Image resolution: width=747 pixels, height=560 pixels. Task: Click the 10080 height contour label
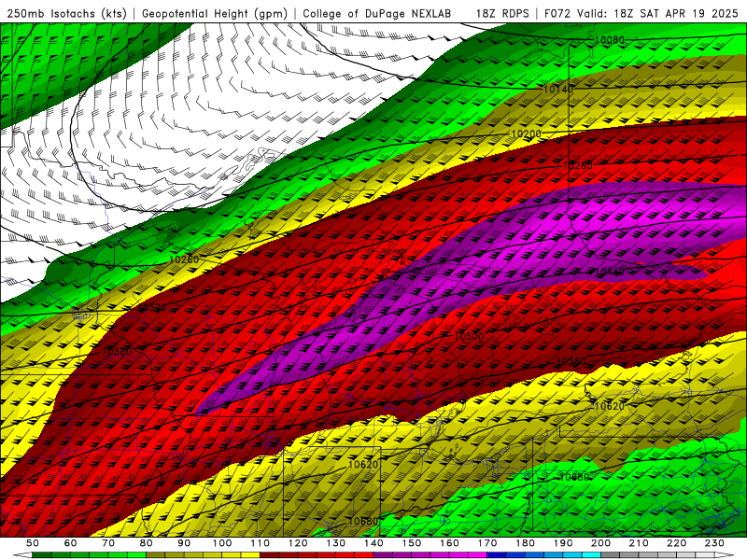click(x=610, y=40)
